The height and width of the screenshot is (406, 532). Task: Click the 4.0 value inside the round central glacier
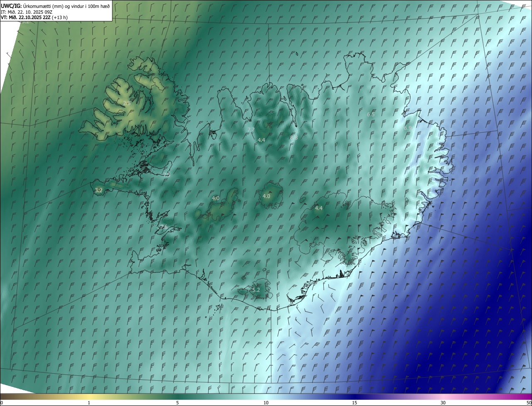coord(266,196)
